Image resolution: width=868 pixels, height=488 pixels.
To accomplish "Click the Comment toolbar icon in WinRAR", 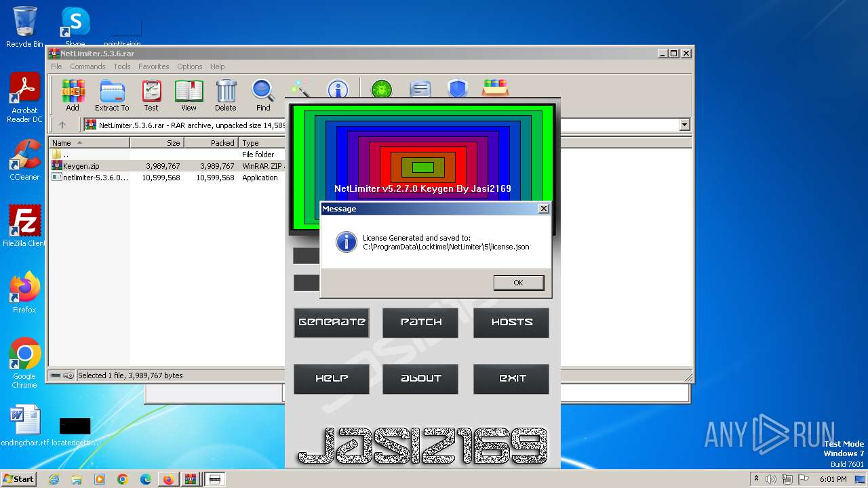I will pos(420,89).
